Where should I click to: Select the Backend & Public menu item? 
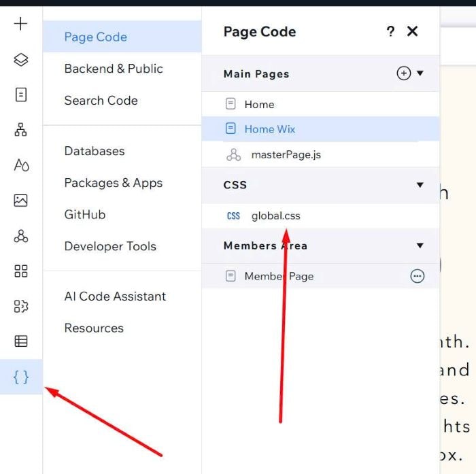click(x=114, y=69)
